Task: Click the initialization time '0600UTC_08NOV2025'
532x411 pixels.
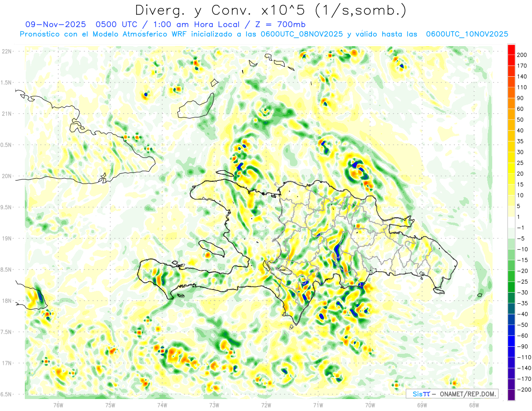Action: [301, 34]
